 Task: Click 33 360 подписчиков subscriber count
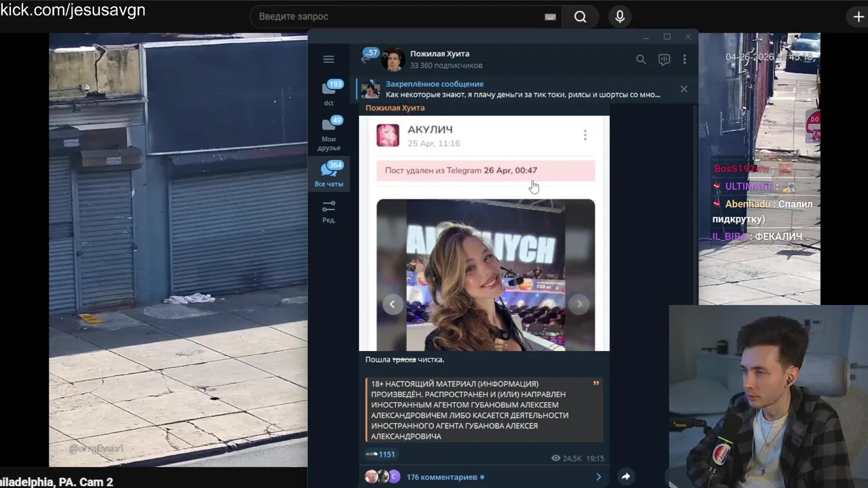pyautogui.click(x=446, y=66)
